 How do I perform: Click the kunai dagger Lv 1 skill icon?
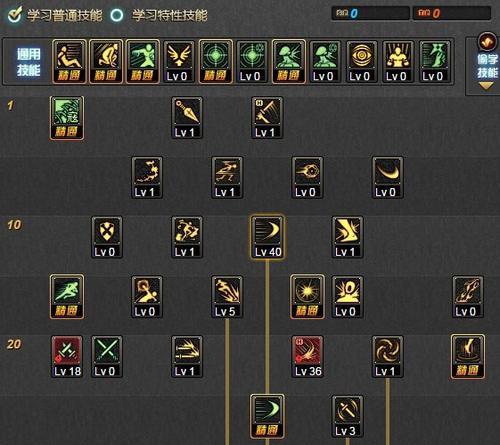click(x=187, y=118)
